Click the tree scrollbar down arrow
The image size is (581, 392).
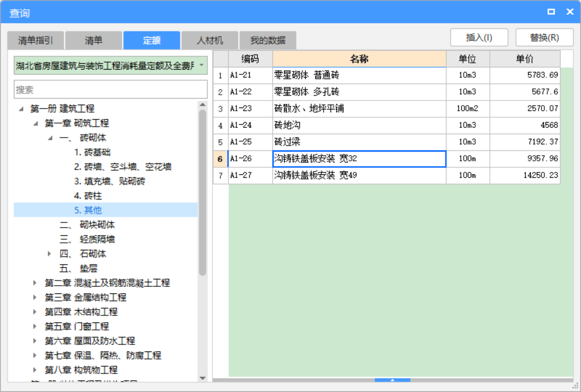tap(202, 378)
